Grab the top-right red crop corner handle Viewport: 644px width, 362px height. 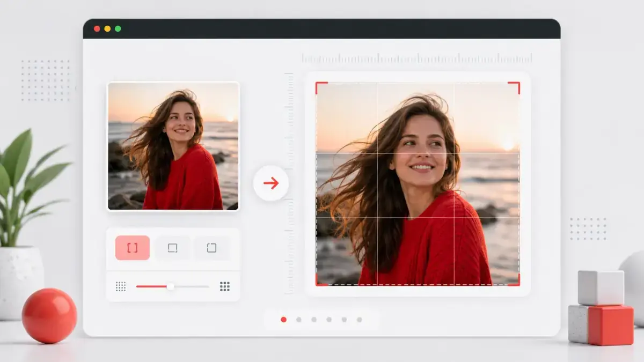click(514, 87)
